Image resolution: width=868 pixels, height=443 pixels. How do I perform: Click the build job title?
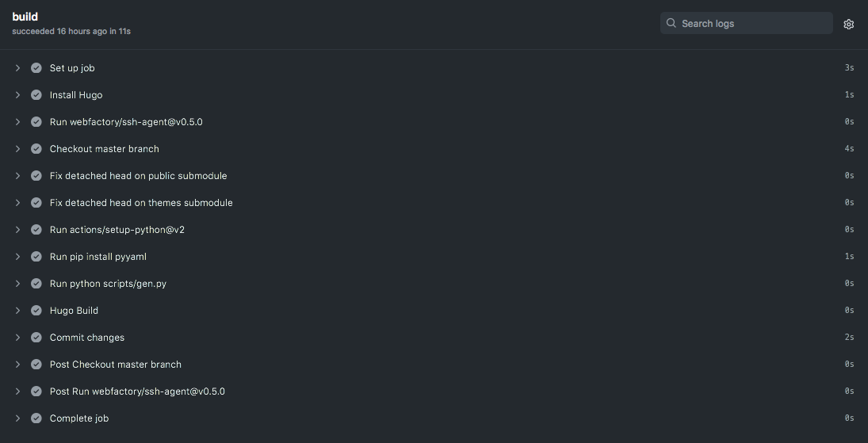pos(25,17)
